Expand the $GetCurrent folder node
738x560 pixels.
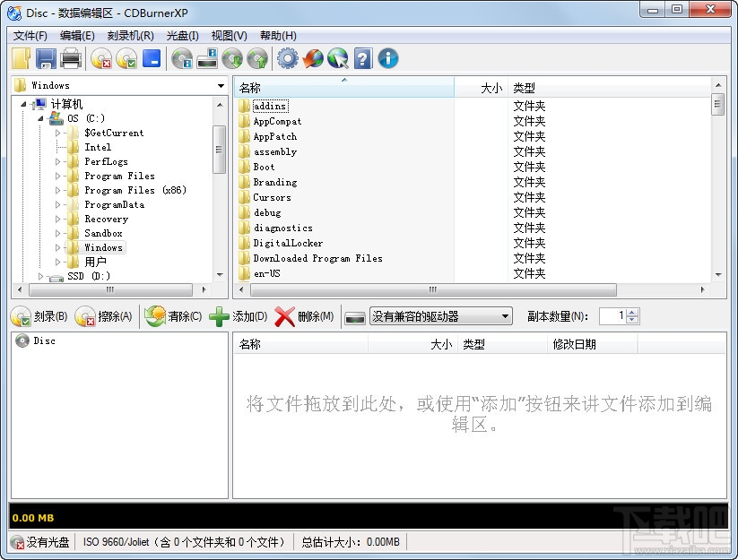pyautogui.click(x=57, y=134)
